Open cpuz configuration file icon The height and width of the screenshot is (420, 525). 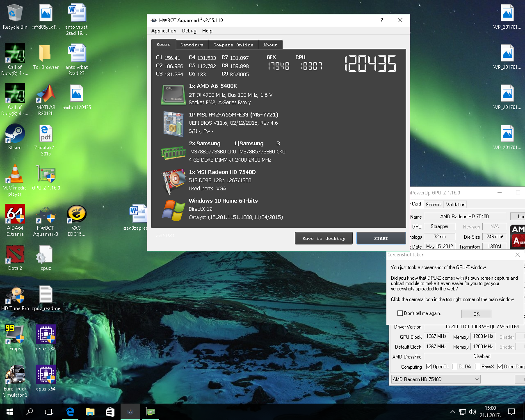tap(46, 258)
